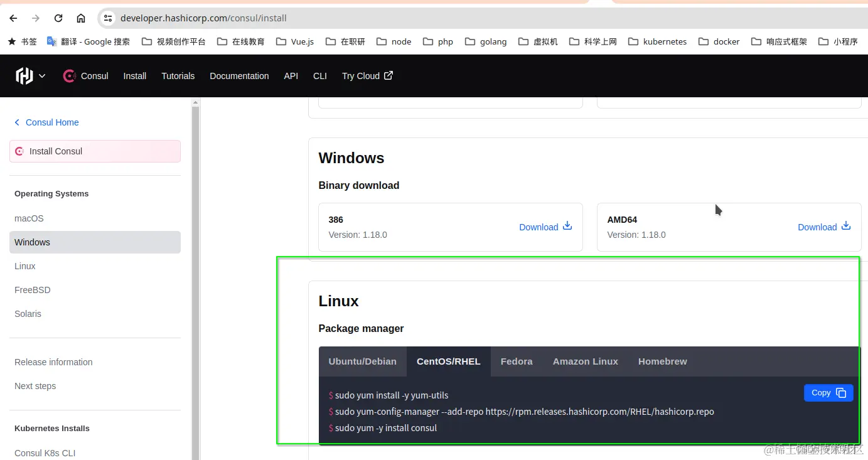Viewport: 868px width, 460px height.
Task: Open the 响应式框架 bookmark folder
Action: (x=780, y=41)
